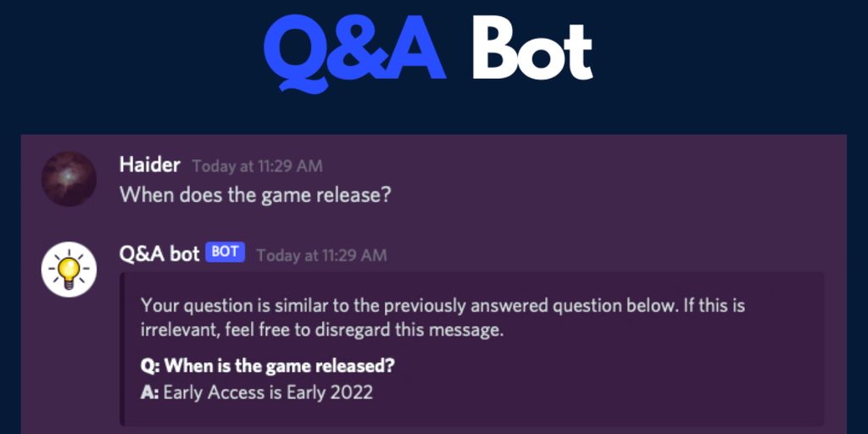868x434 pixels.
Task: Open Haider's profile avatar
Action: [x=69, y=179]
